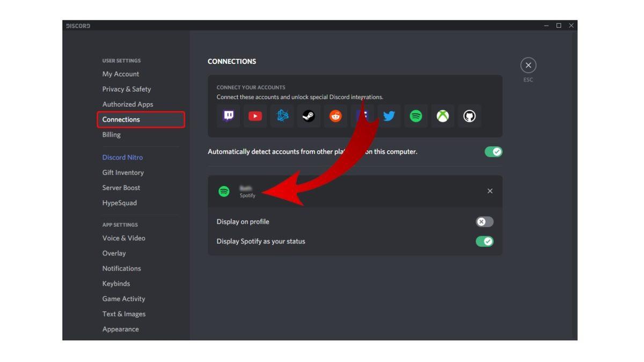The height and width of the screenshot is (362, 644).
Task: Connect a Twitter account
Action: (389, 116)
